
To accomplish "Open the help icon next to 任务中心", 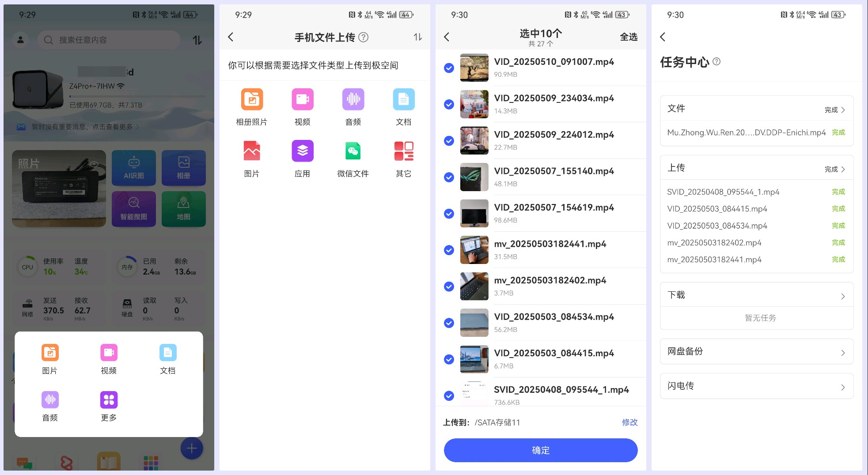I will [x=716, y=61].
